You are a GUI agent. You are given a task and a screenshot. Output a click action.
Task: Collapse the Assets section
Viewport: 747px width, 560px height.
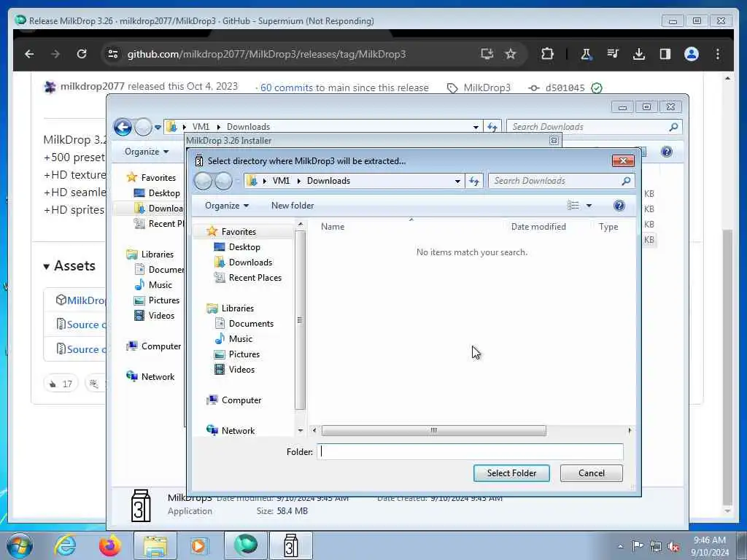click(69, 265)
